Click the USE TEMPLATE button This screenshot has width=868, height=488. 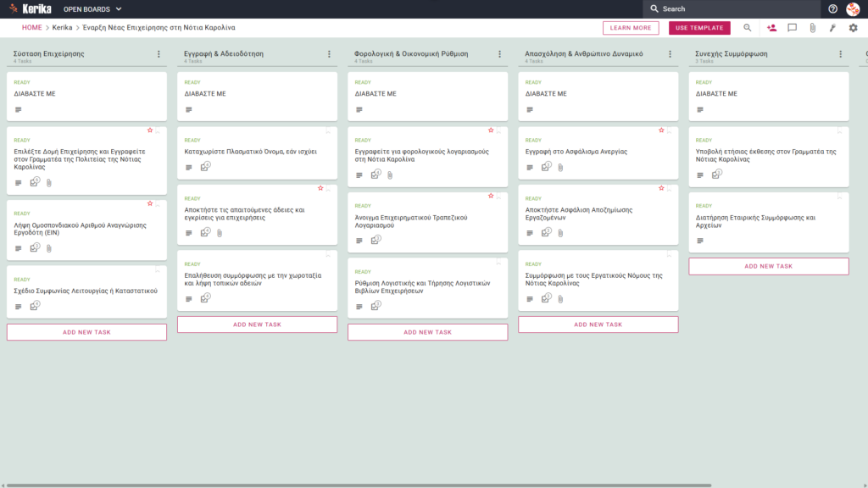pyautogui.click(x=699, y=28)
